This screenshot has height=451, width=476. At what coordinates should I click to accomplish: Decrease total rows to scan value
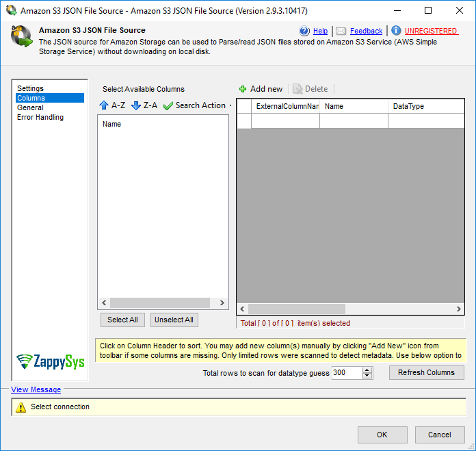pyautogui.click(x=367, y=376)
